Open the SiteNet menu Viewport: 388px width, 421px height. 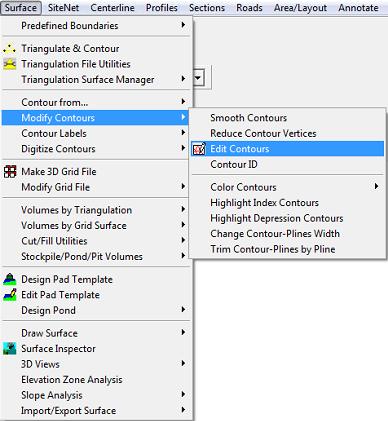[63, 7]
